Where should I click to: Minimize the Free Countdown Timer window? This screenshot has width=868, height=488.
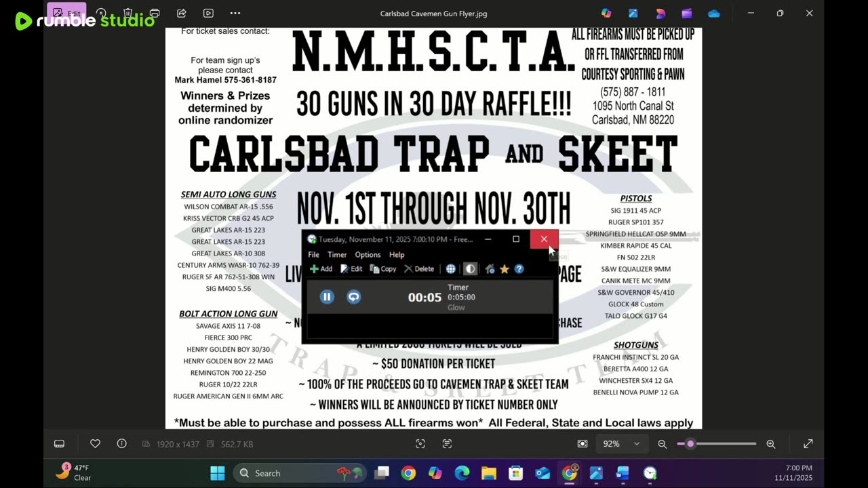pos(488,239)
